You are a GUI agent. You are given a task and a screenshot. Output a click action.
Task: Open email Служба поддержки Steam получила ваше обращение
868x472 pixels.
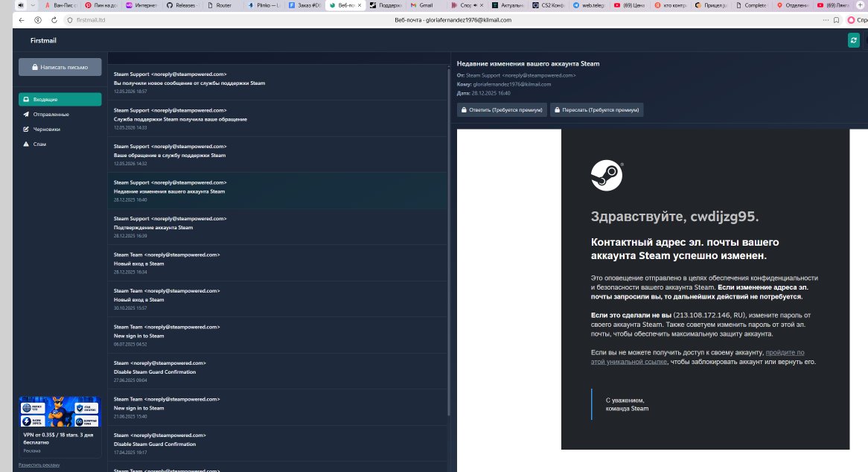tap(278, 118)
